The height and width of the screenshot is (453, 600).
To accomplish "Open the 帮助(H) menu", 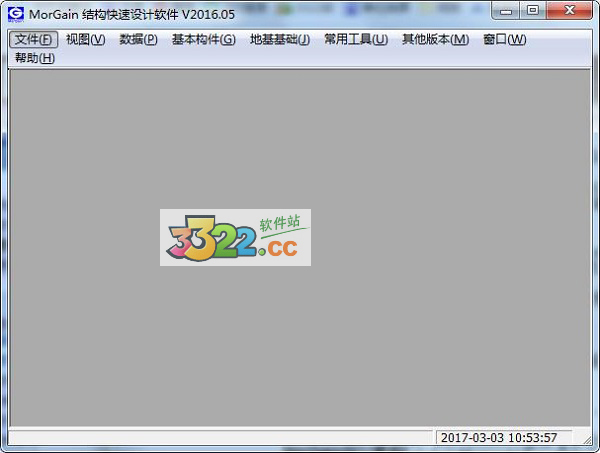I will point(34,58).
